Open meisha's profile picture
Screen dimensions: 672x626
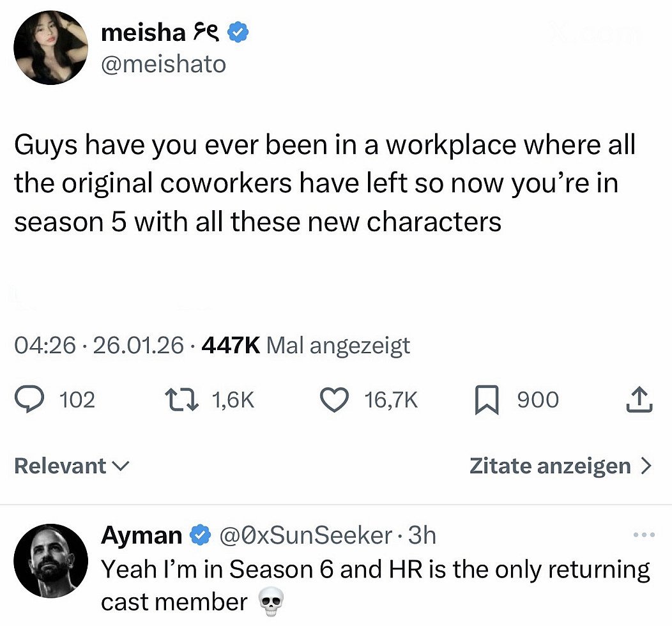click(50, 48)
